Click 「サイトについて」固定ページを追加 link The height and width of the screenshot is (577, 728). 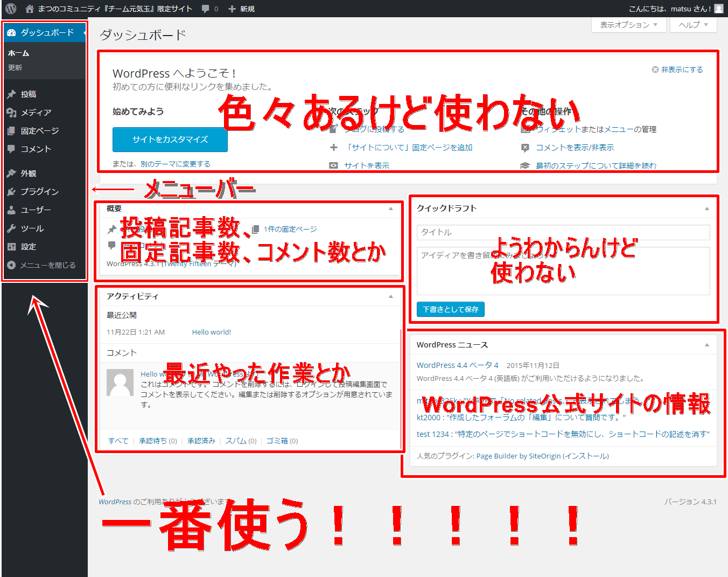[x=409, y=147]
